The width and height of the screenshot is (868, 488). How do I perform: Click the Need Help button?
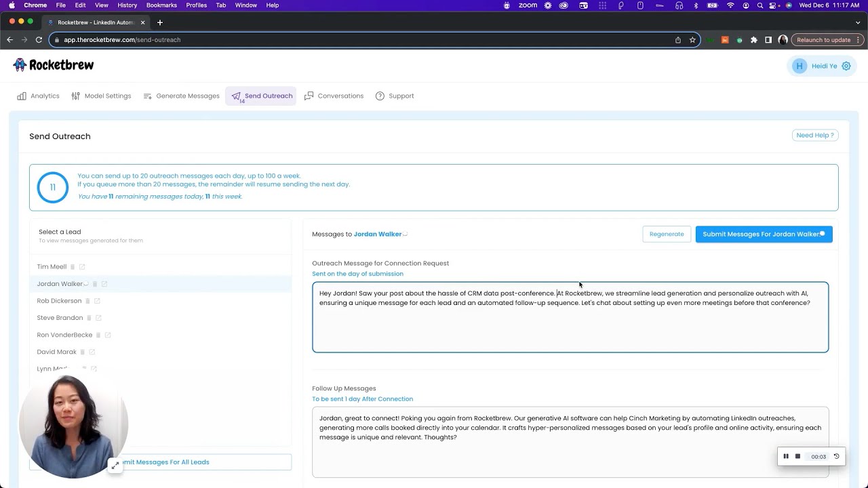815,136
